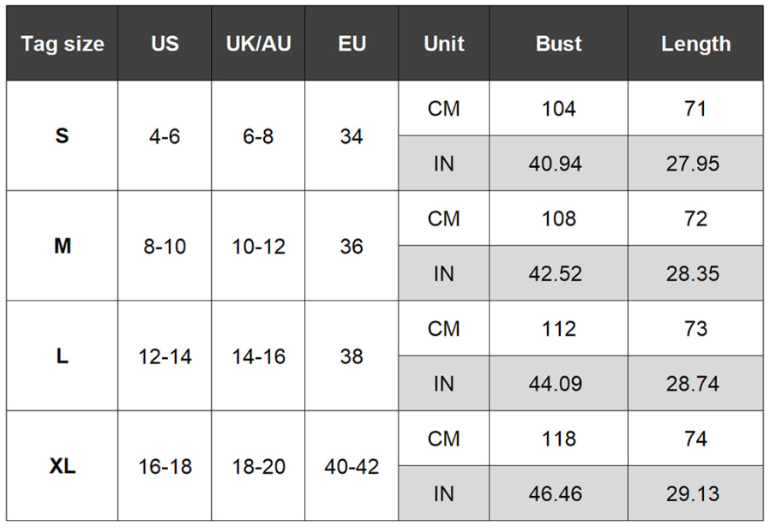Click bust value 104 in CM
This screenshot has height=532, width=770.
tap(559, 109)
